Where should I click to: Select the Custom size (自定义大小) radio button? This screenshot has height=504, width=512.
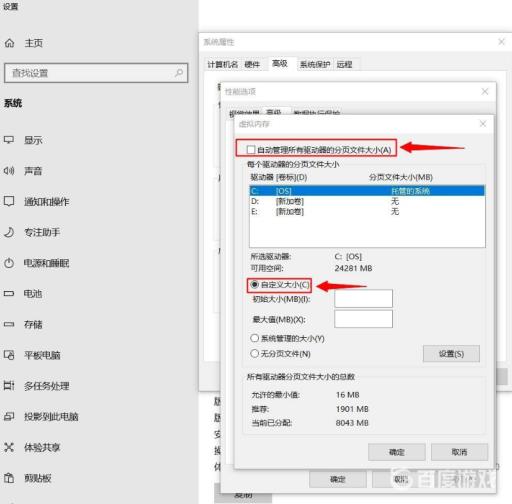(254, 284)
